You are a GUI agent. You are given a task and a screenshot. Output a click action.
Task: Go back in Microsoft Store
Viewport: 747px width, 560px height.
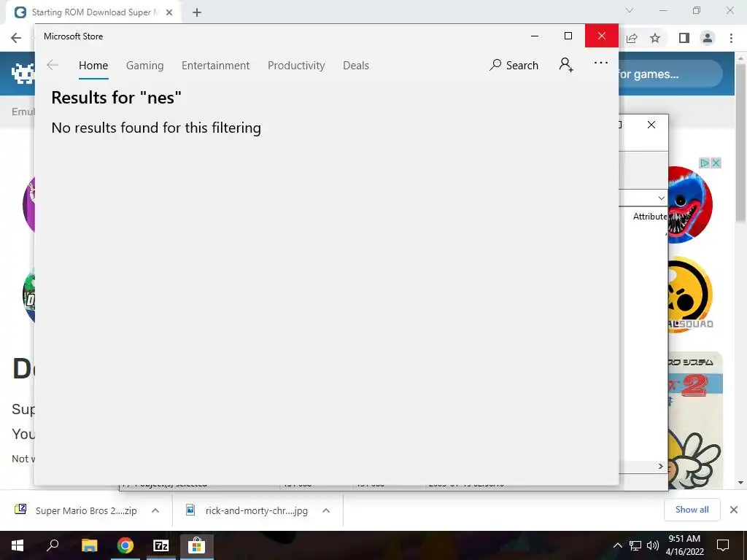[x=53, y=65]
